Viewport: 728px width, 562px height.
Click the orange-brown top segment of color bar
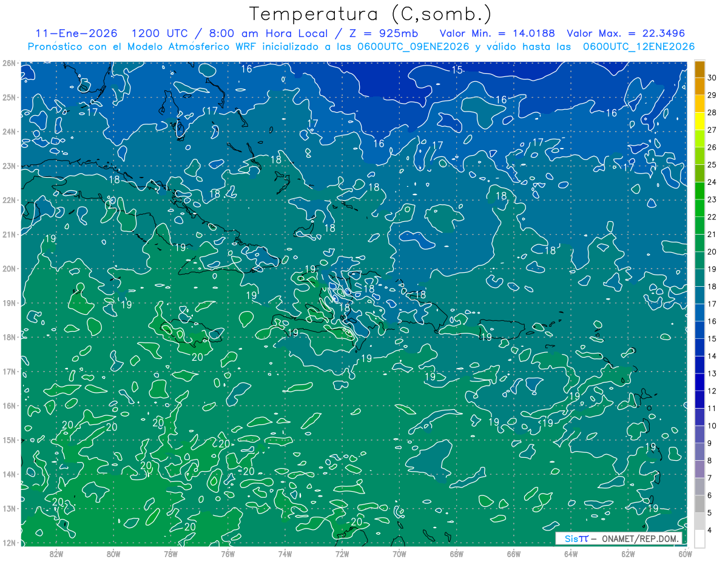click(x=700, y=69)
